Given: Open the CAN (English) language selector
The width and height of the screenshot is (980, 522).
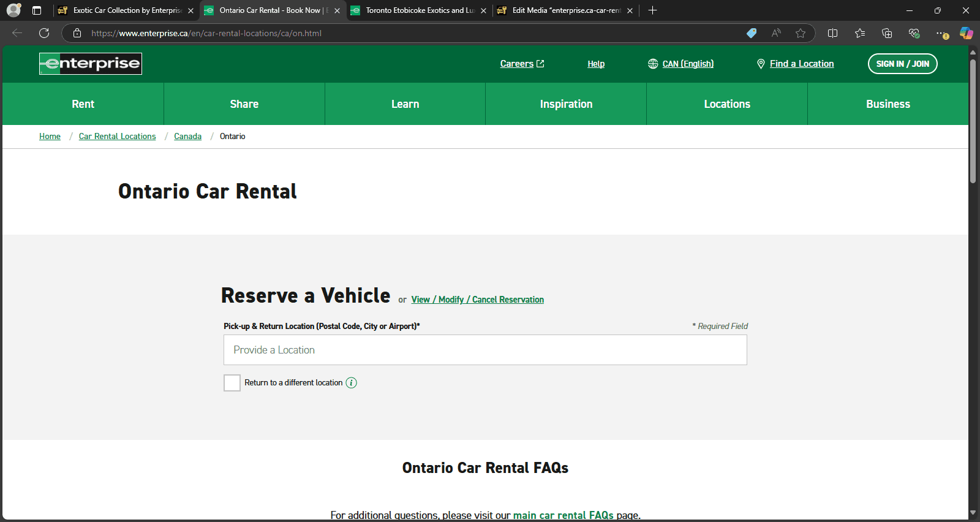Looking at the screenshot, I should click(x=687, y=64).
